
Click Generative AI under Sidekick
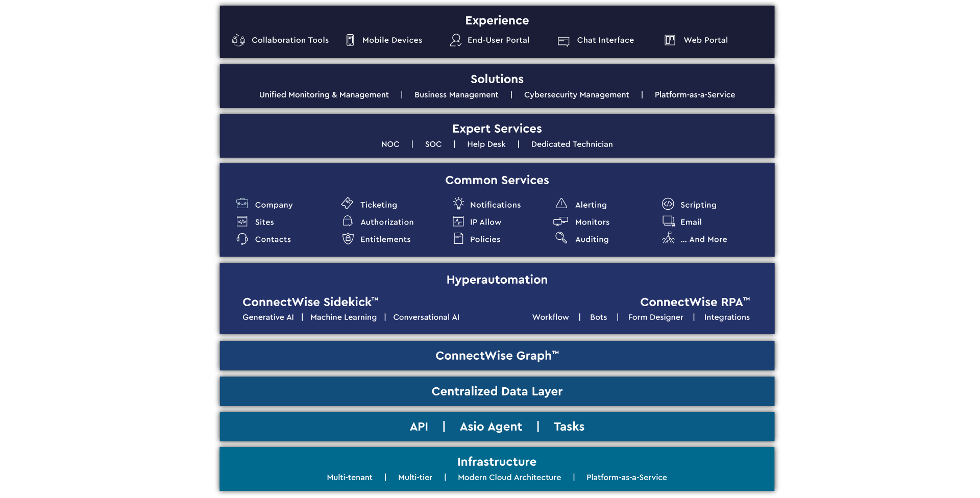point(268,317)
